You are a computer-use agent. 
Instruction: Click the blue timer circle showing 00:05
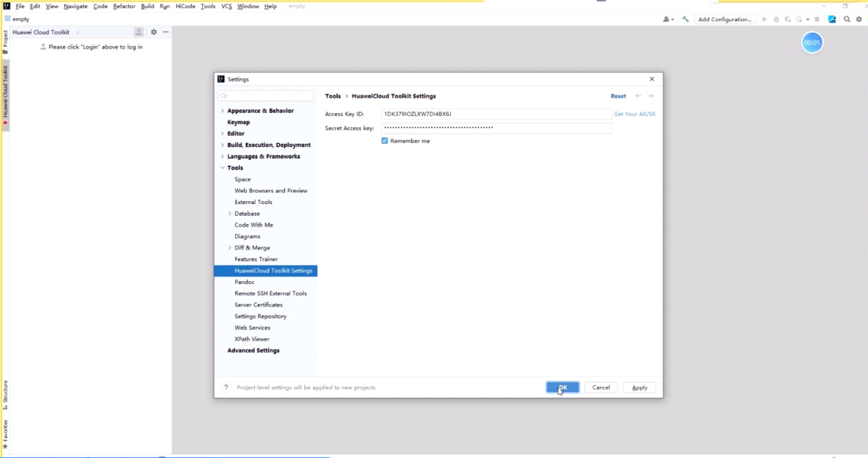812,42
